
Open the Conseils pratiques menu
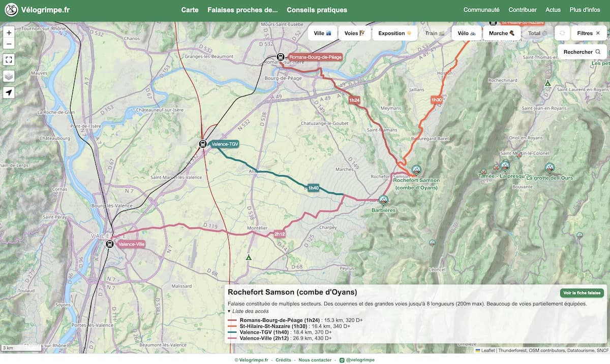pyautogui.click(x=317, y=9)
